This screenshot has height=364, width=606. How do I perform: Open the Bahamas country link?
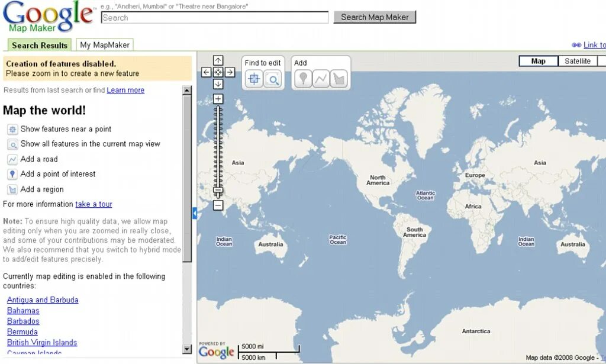[23, 310]
